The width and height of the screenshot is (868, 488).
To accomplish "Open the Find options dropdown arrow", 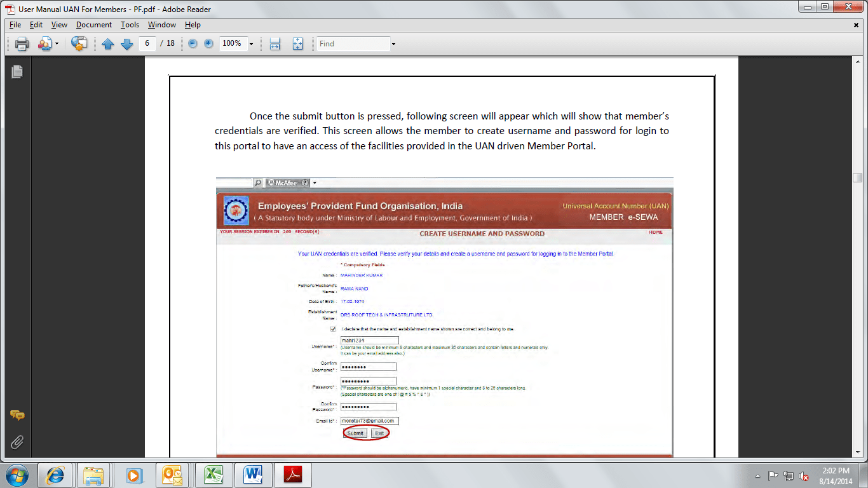I will coord(393,44).
